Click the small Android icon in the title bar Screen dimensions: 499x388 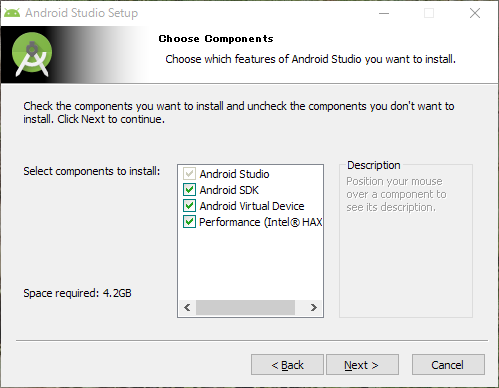[12, 13]
